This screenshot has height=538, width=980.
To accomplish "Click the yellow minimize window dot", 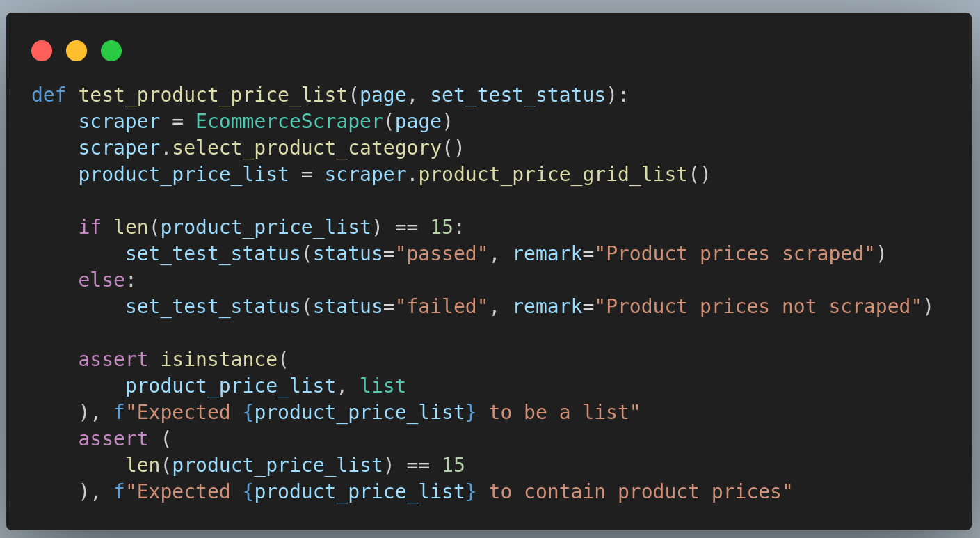I will (x=77, y=50).
